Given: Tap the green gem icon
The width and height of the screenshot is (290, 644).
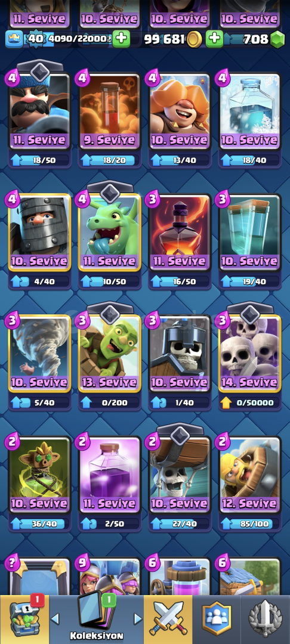Looking at the screenshot, I should [277, 39].
